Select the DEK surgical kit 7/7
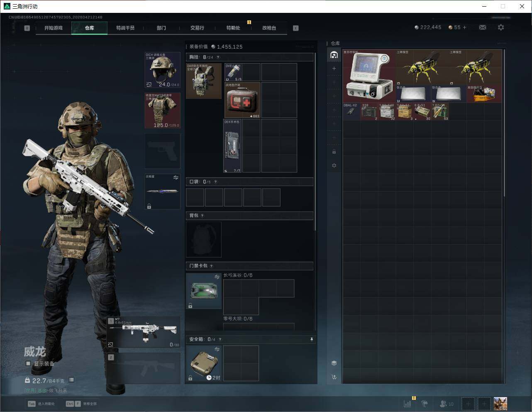This screenshot has width=532, height=412. coord(233,146)
